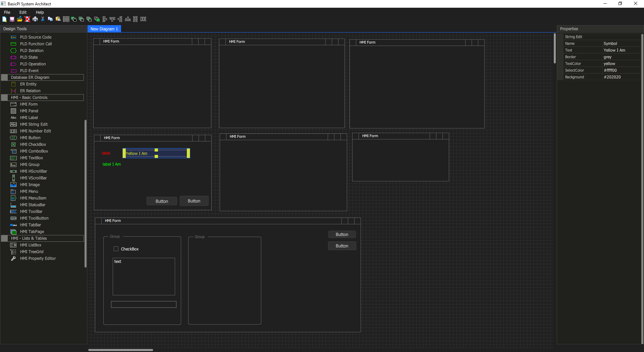Click the text box containing 'text'
Viewport: 644px width, 352px height.
pos(144,277)
